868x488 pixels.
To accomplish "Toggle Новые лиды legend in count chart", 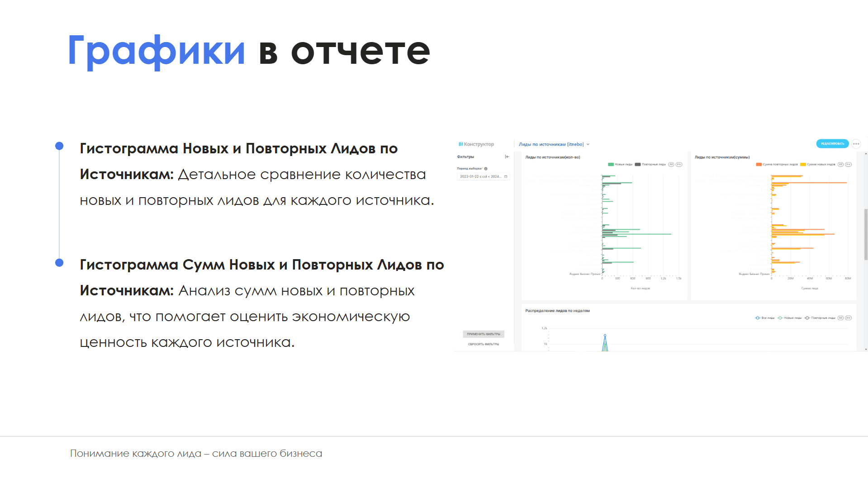I will 620,165.
